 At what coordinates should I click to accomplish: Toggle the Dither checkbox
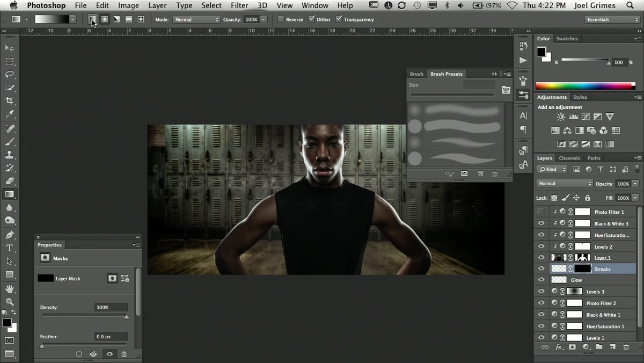(x=312, y=19)
